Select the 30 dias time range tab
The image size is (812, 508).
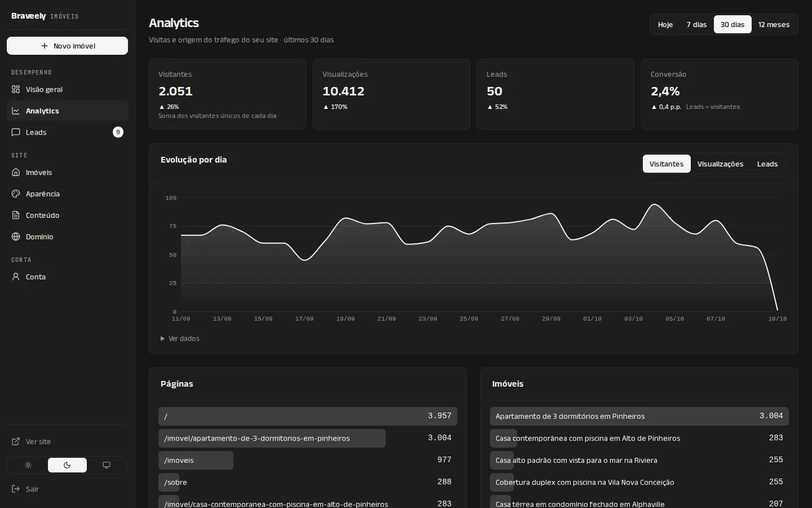click(x=732, y=24)
